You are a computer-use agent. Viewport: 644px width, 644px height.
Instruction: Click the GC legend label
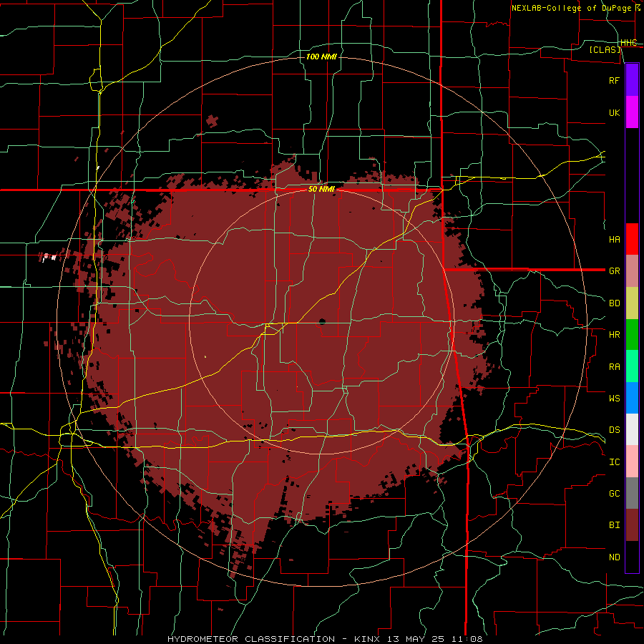[x=615, y=494]
